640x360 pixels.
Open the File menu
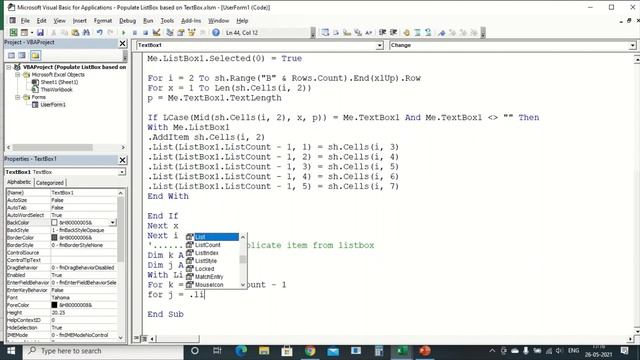25,21
